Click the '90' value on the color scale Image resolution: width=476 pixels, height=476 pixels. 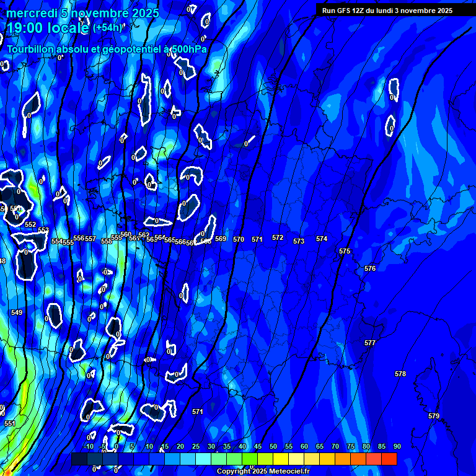tap(397, 447)
